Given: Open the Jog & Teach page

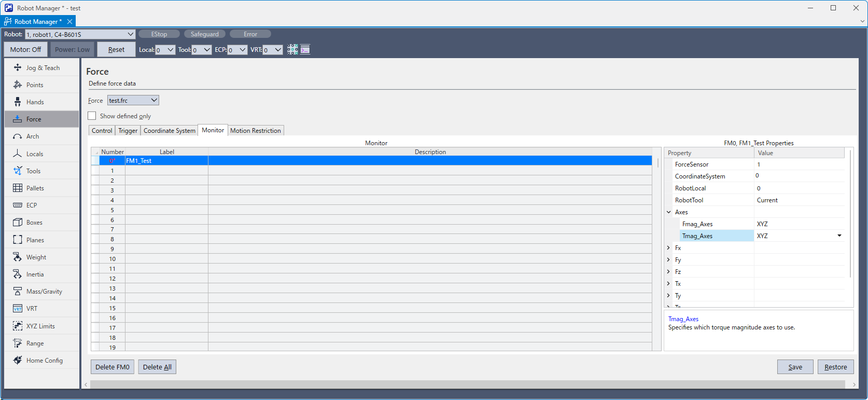Looking at the screenshot, I should [43, 68].
